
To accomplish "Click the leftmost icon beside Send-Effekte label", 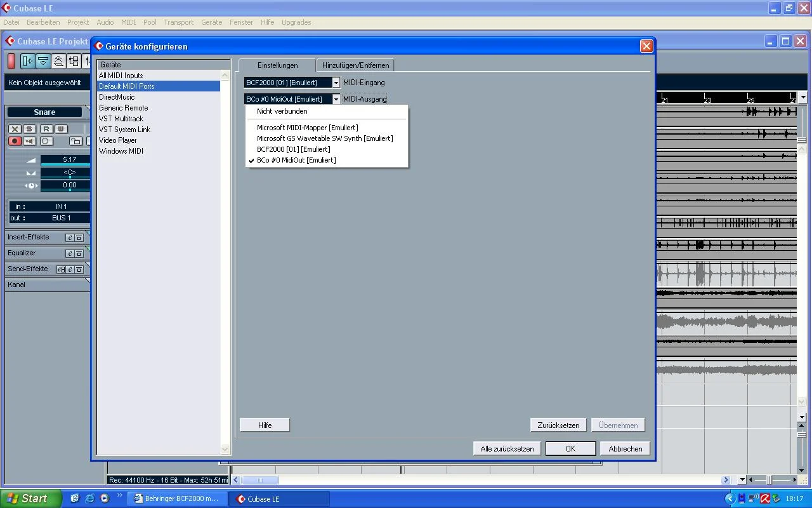I will click(61, 269).
